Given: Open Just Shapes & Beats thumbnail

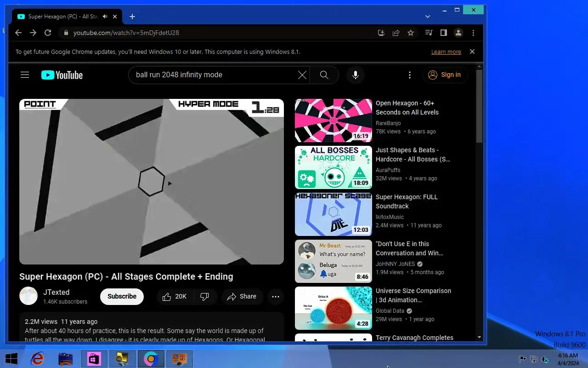Looking at the screenshot, I should 334,167.
